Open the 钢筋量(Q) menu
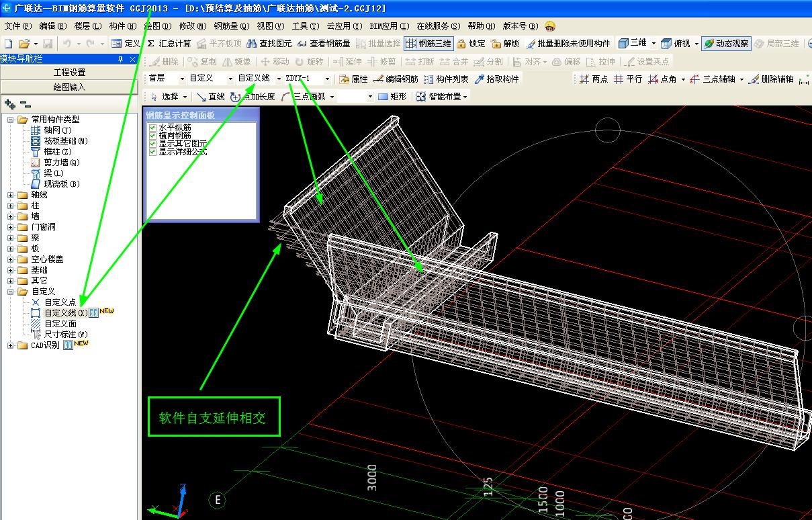The height and width of the screenshot is (520, 812). [231, 26]
